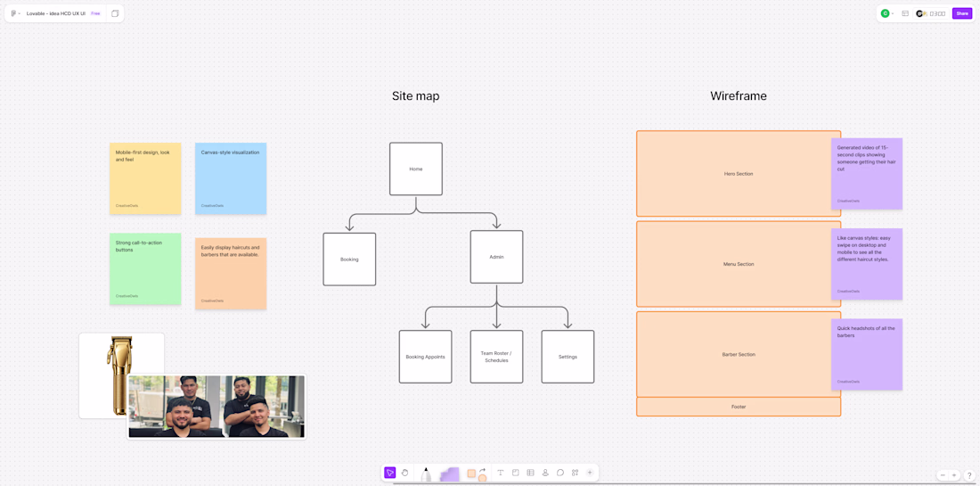Select the Move arrow tool
This screenshot has height=486, width=980.
point(390,473)
